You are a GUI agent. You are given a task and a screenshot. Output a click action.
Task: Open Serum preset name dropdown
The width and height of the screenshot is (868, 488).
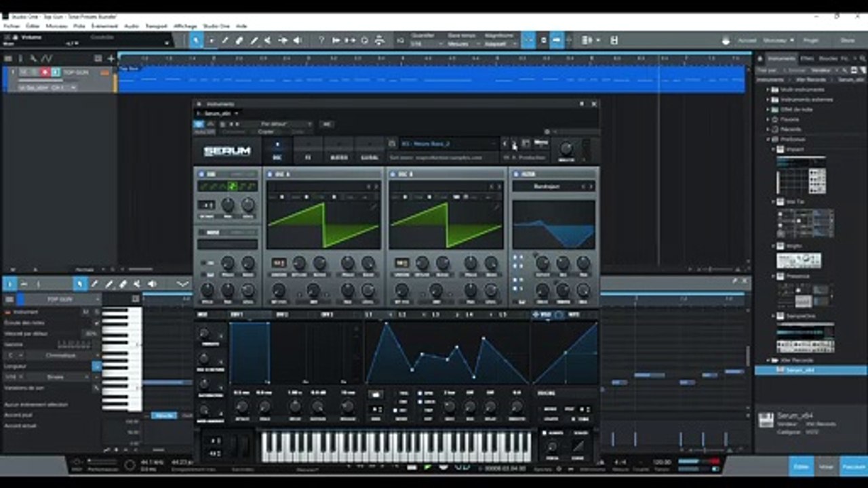(x=448, y=144)
